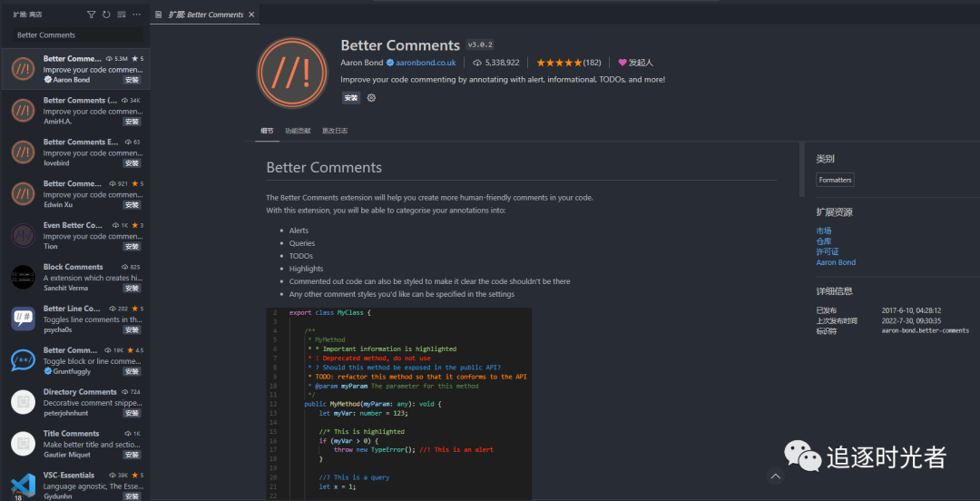980x501 pixels.
Task: Open Even Better Comments icon by Tion
Action: (23, 236)
